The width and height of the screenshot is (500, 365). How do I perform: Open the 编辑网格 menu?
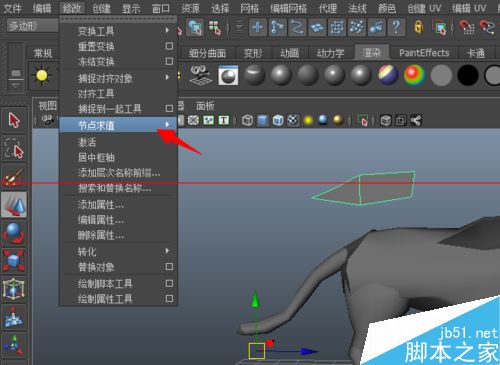[x=288, y=8]
